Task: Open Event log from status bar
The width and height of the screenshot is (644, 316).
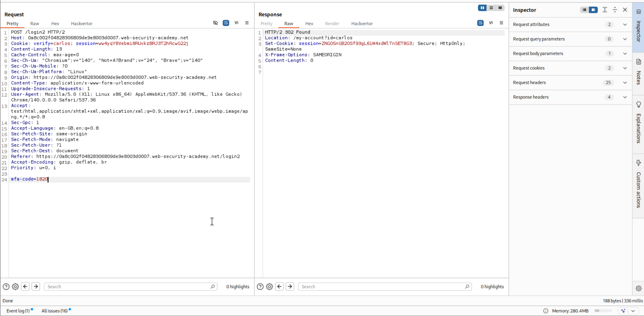Action: pyautogui.click(x=18, y=311)
